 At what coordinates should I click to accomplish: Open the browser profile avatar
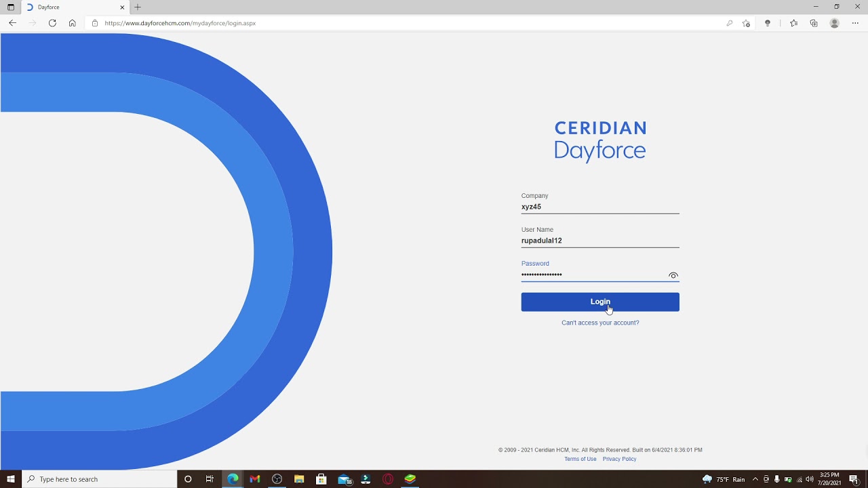(x=835, y=23)
